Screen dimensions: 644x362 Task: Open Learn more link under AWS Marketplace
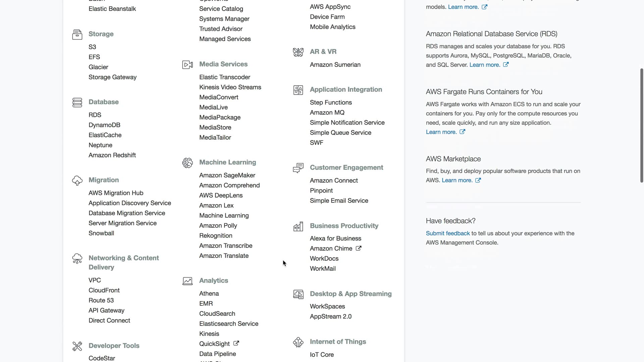click(x=457, y=180)
